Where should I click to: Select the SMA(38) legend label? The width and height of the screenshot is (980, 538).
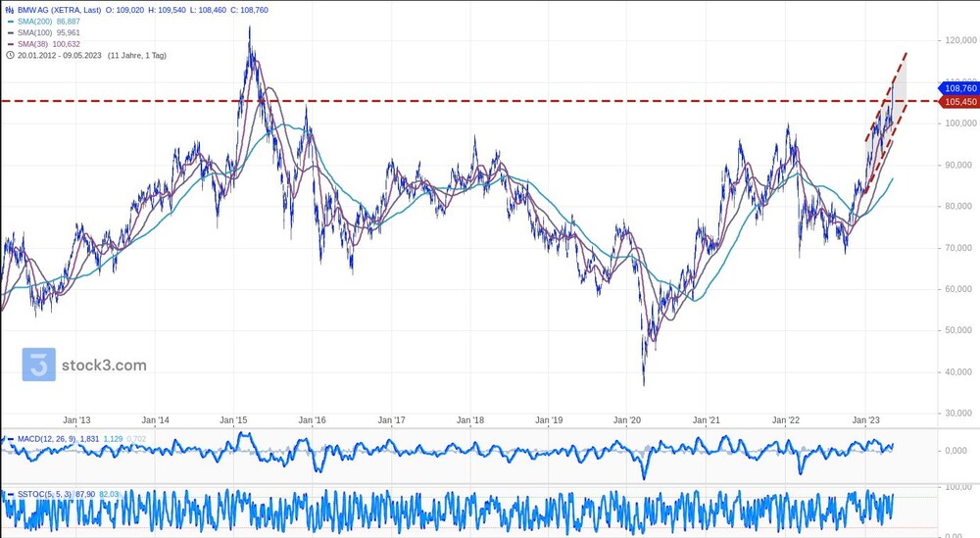click(x=32, y=44)
